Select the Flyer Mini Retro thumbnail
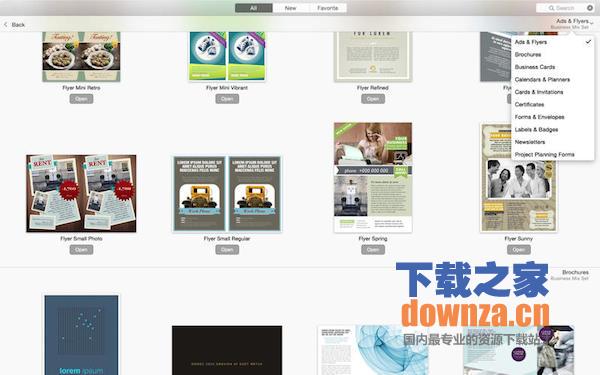 [81, 57]
